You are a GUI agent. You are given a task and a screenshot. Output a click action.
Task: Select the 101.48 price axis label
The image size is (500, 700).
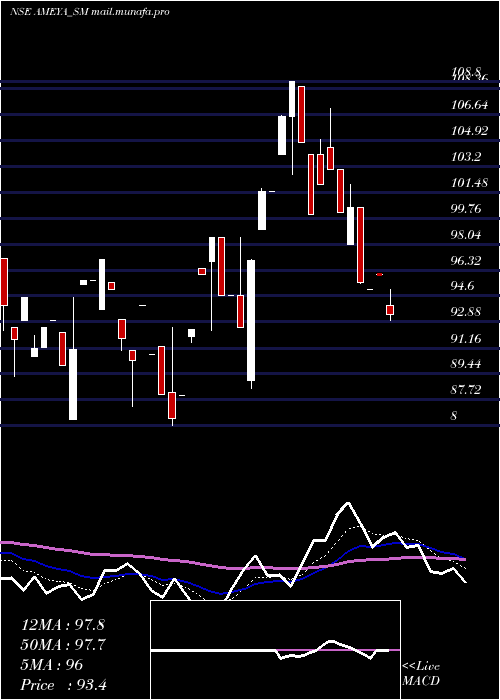tap(470, 183)
